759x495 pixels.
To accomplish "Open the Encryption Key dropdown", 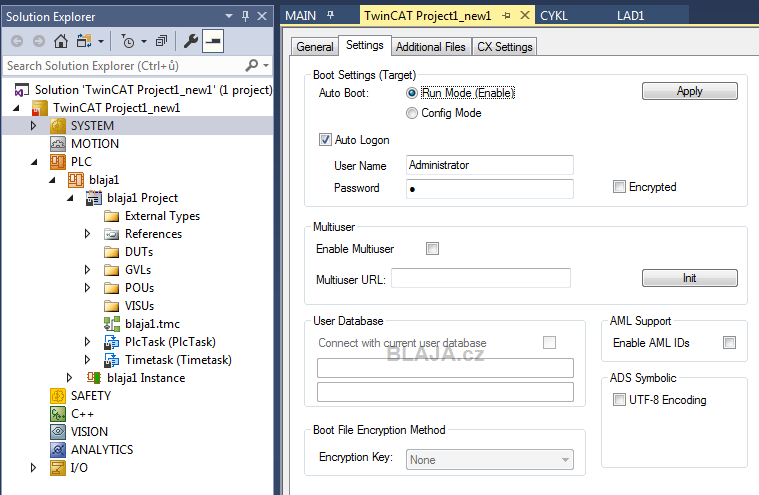I will (x=489, y=460).
